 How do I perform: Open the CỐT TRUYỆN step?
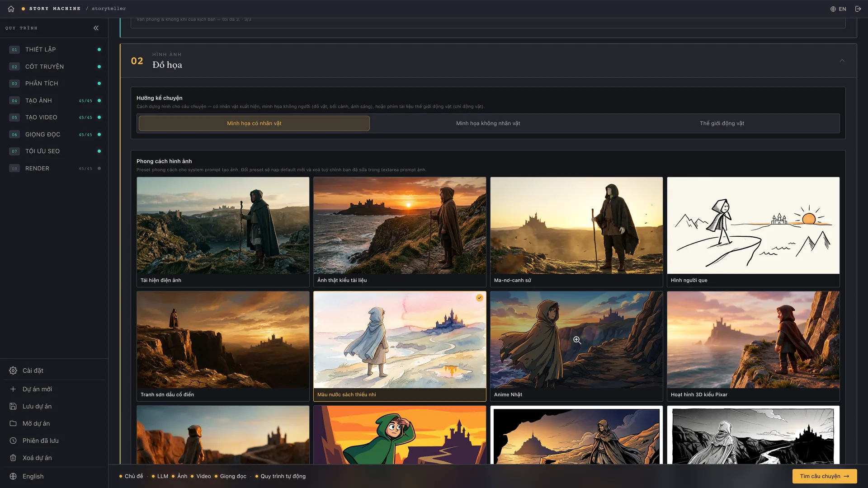click(54, 67)
